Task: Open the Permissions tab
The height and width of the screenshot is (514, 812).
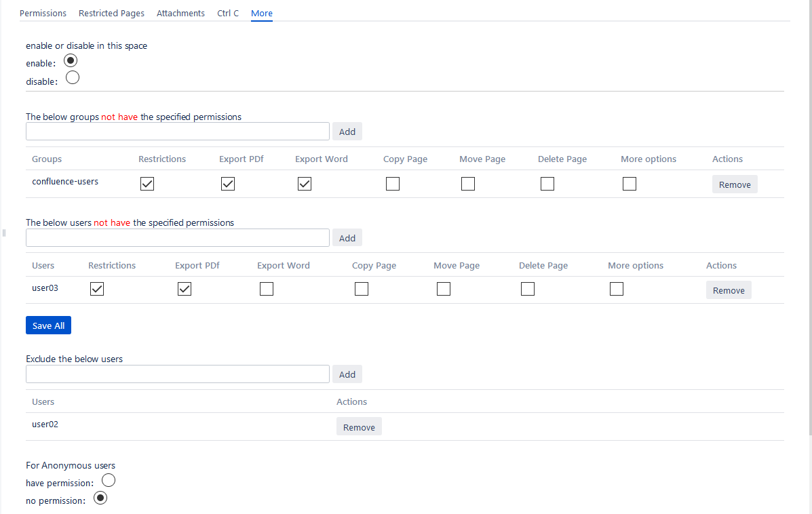Action: pos(43,13)
